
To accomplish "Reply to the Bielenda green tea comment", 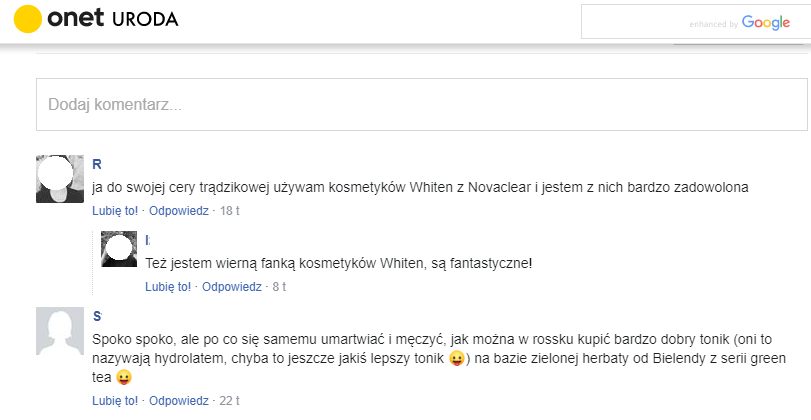I will [178, 401].
